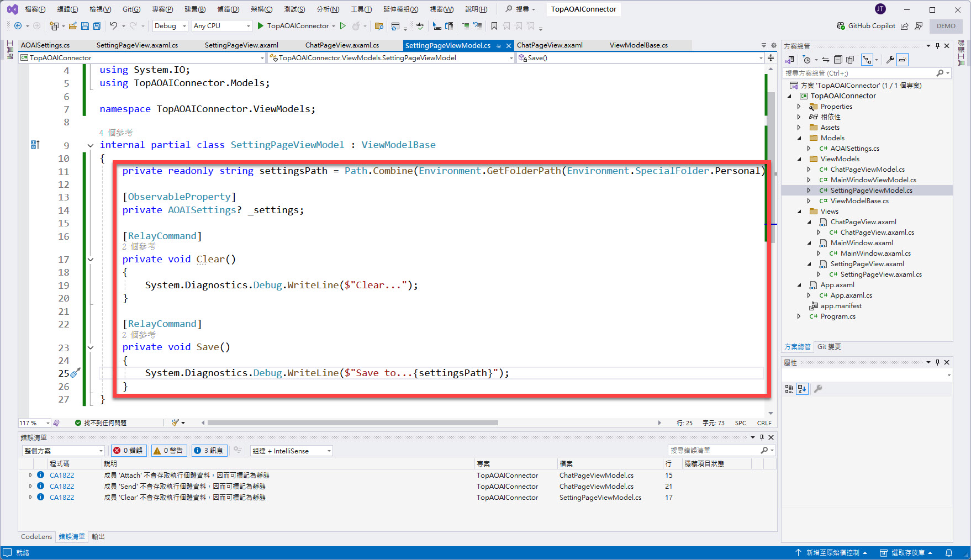Click the GitHub Copilot icon

click(x=841, y=26)
